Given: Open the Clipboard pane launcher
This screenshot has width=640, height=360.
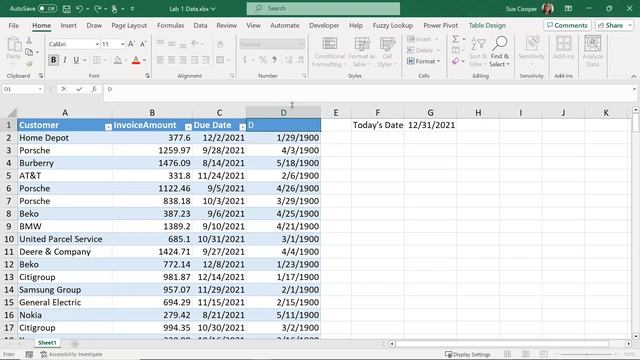Looking at the screenshot, I should [41, 76].
